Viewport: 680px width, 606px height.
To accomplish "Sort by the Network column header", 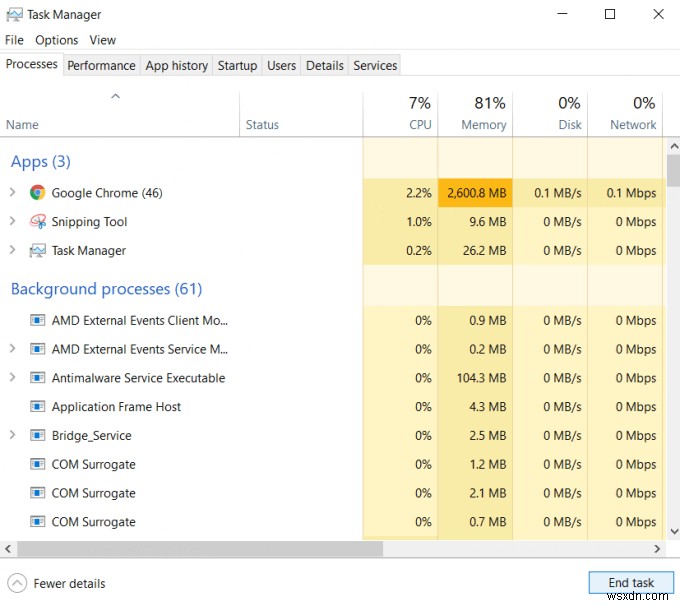I will tap(625, 114).
